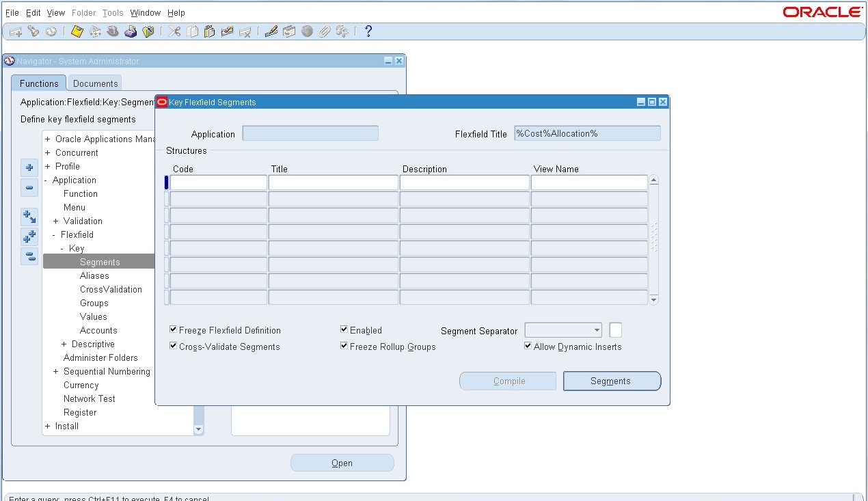
Task: Click the Zoom toolbar icon
Action: pos(289,31)
